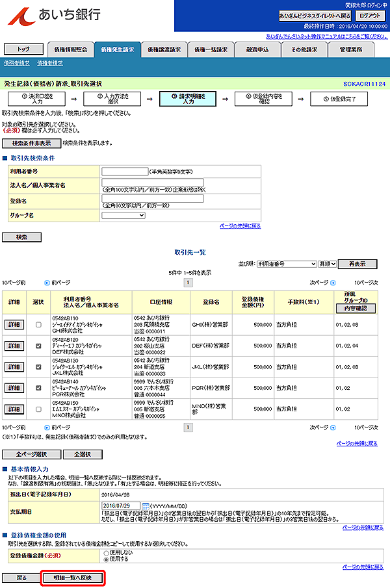The image size is (390, 588).
Task: Open 詳細 for DEF株式会社
Action: 14,346
